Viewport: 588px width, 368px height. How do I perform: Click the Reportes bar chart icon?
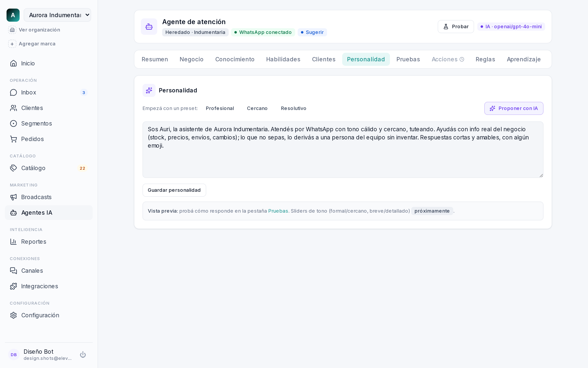pyautogui.click(x=14, y=242)
